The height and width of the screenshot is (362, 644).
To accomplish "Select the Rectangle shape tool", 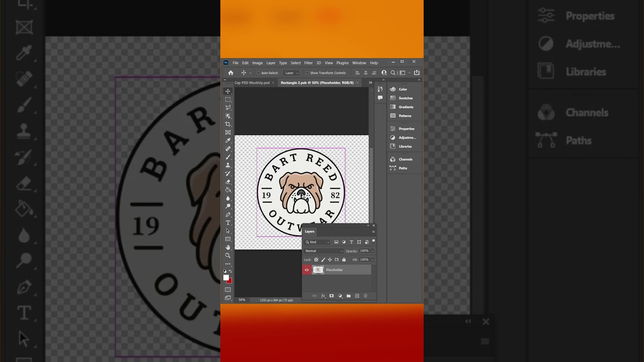I will (x=228, y=239).
